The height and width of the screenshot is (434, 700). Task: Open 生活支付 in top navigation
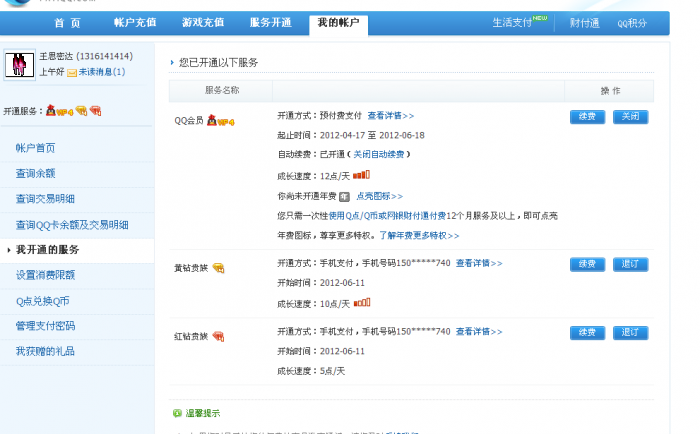point(512,23)
